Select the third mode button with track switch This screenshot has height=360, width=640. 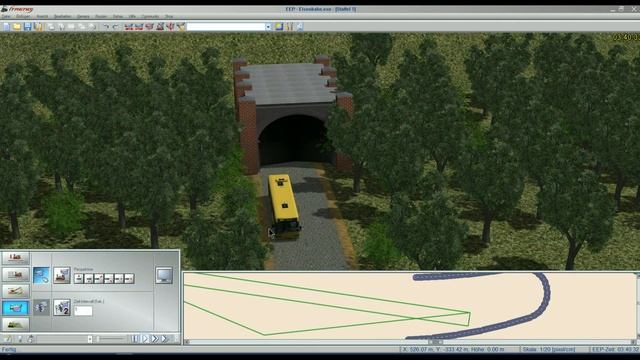pos(16,291)
